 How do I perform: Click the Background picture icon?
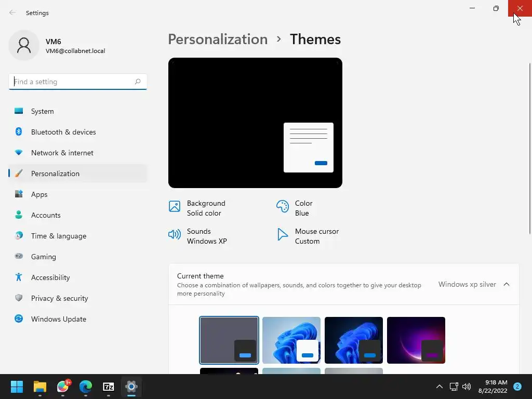click(175, 206)
